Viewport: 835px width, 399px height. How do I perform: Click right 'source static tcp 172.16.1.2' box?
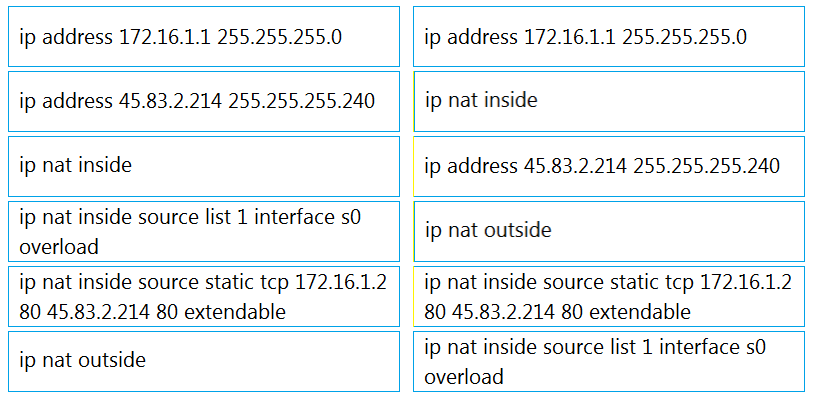coord(609,296)
